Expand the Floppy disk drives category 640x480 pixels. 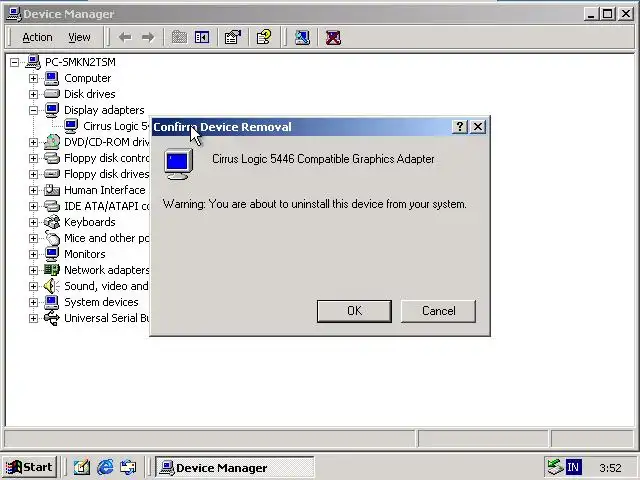point(33,174)
